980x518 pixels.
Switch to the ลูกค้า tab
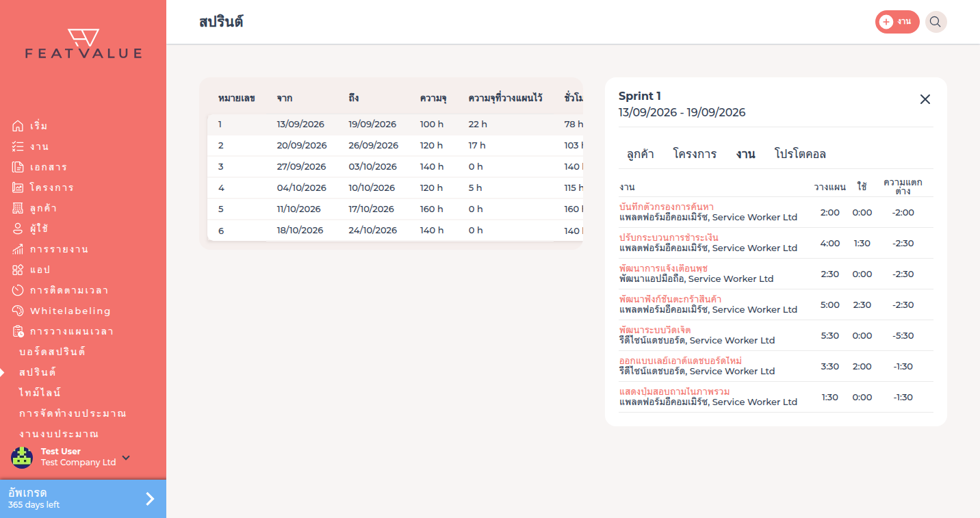640,154
